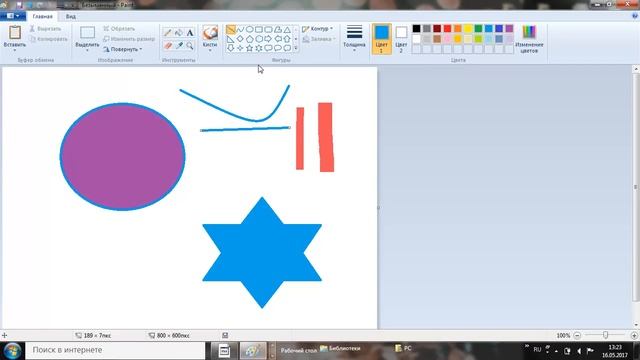Select the Rounded rectangular callout shape
The height and width of the screenshot is (360, 640).
pos(268,48)
